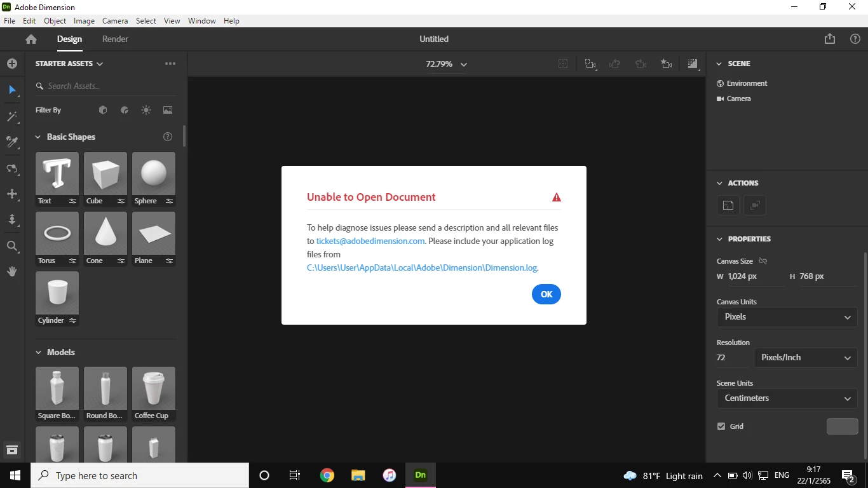The image size is (868, 488).
Task: Open the Starter Assets dropdown
Action: tap(69, 64)
